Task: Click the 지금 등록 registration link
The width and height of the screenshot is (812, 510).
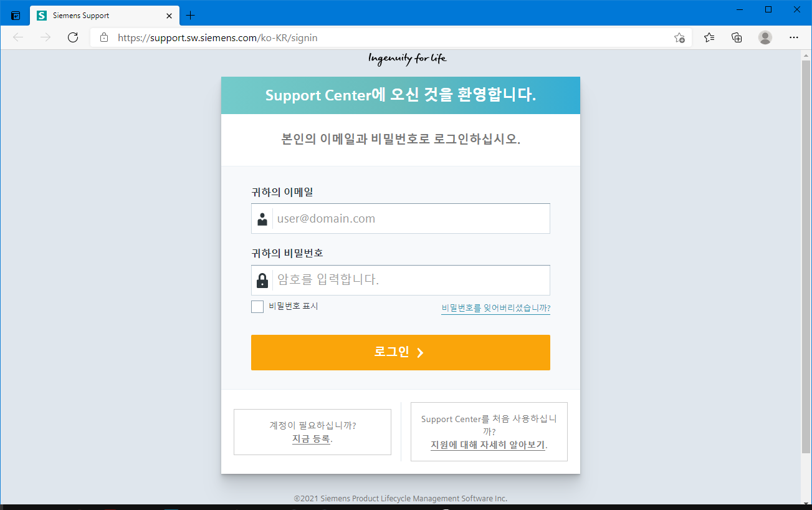Action: tap(311, 439)
